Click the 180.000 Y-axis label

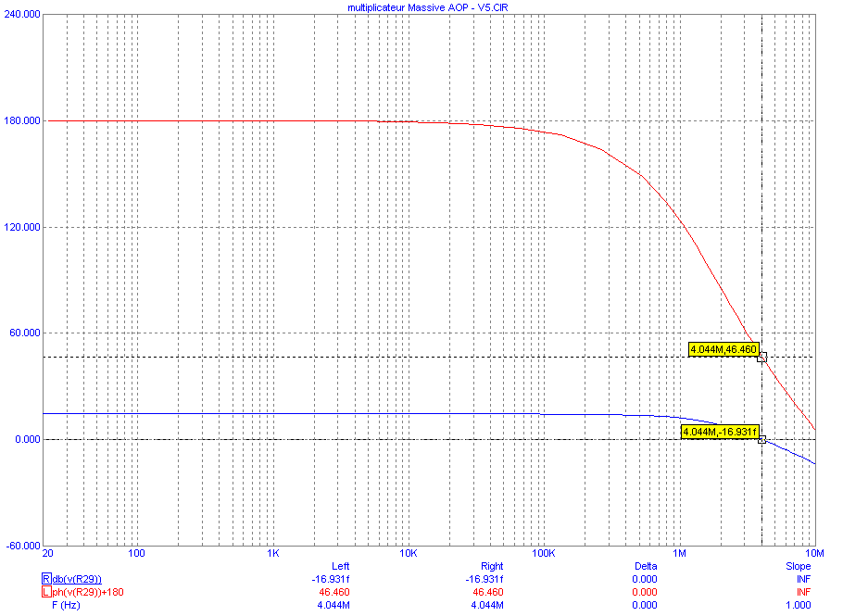click(22, 120)
